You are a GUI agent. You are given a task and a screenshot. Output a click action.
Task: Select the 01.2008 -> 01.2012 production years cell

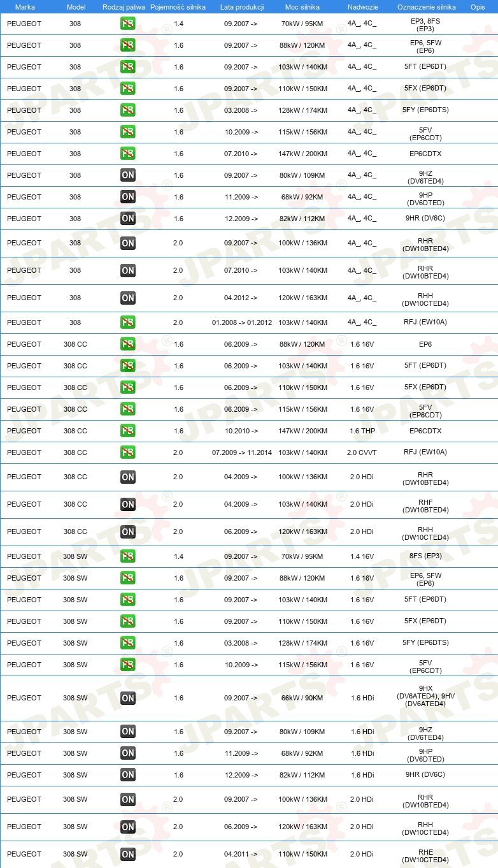tap(242, 322)
